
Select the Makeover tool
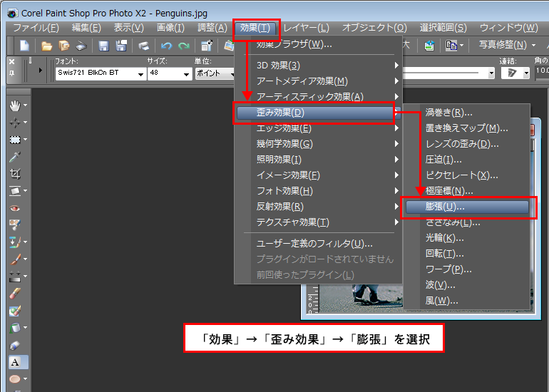click(15, 225)
